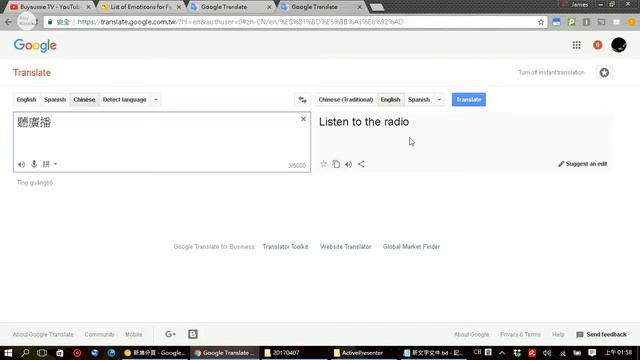
Task: Clear the source text with X
Action: [303, 119]
